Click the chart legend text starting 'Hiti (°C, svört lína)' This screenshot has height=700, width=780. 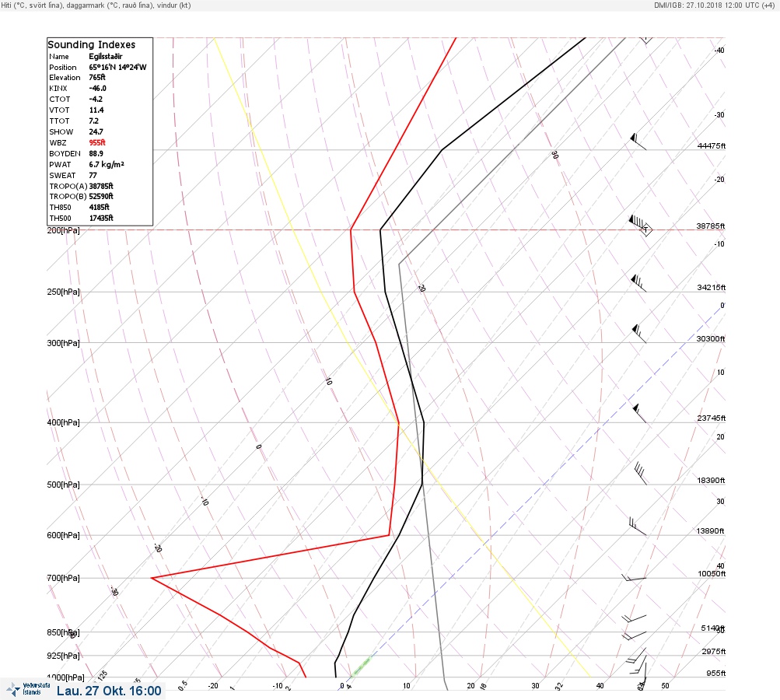(x=96, y=5)
